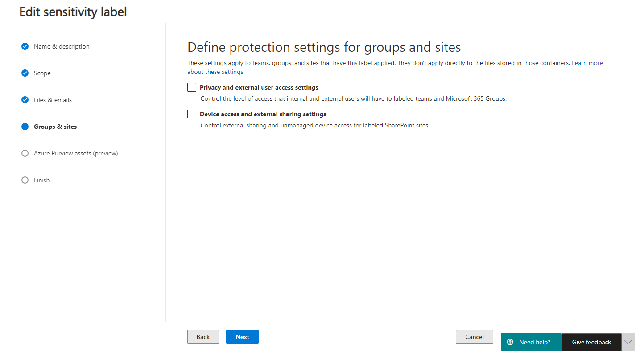The height and width of the screenshot is (351, 644).
Task: Jump to the Finish step
Action: coord(42,180)
